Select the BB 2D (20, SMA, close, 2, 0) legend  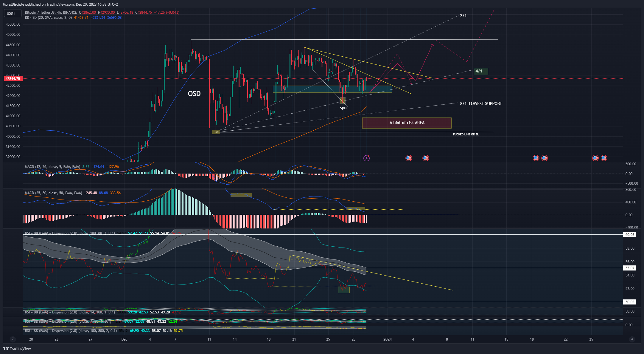48,18
